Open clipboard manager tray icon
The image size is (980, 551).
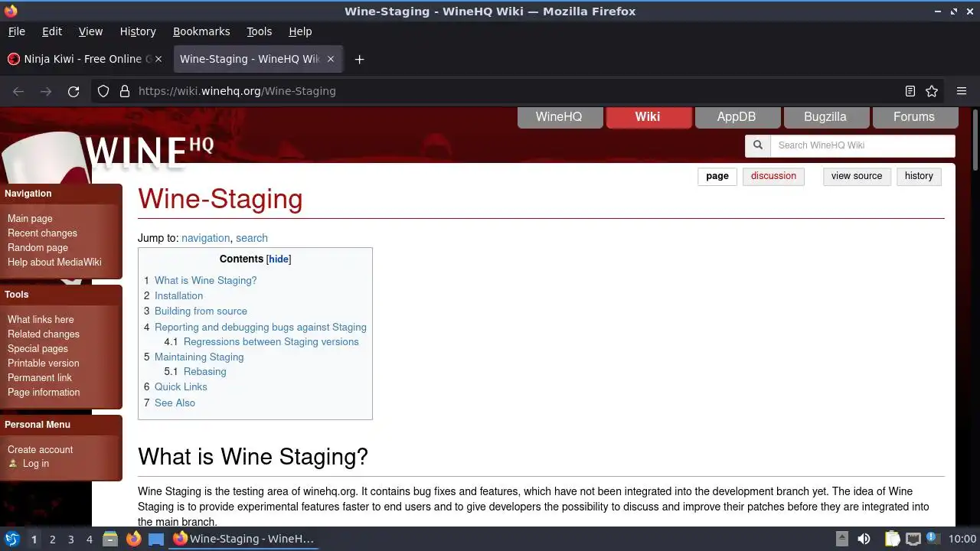[892, 539]
